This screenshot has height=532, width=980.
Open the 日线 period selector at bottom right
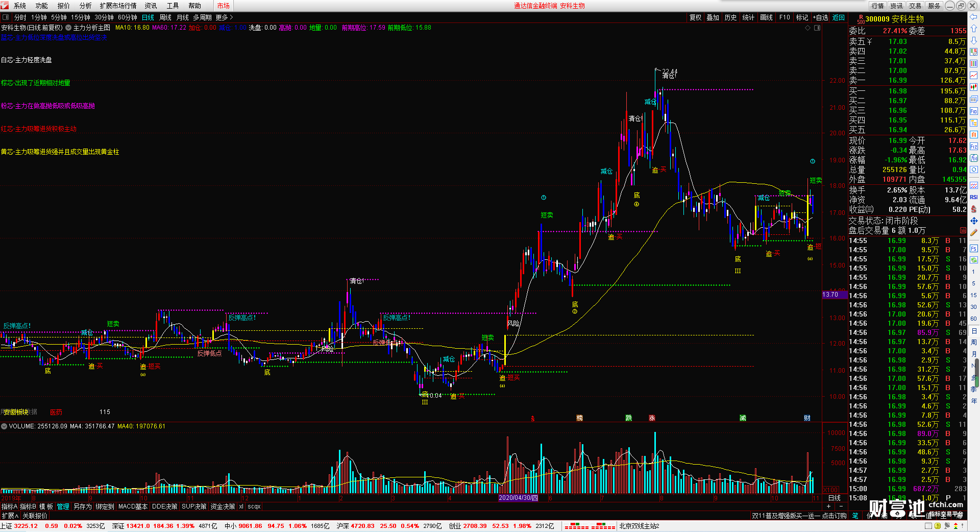coord(834,498)
